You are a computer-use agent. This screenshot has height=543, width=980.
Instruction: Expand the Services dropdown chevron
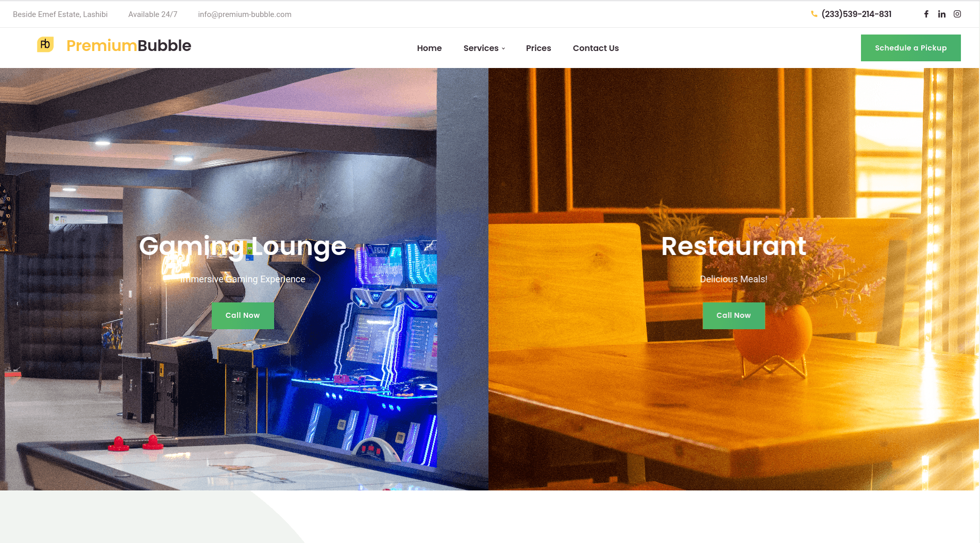(503, 48)
